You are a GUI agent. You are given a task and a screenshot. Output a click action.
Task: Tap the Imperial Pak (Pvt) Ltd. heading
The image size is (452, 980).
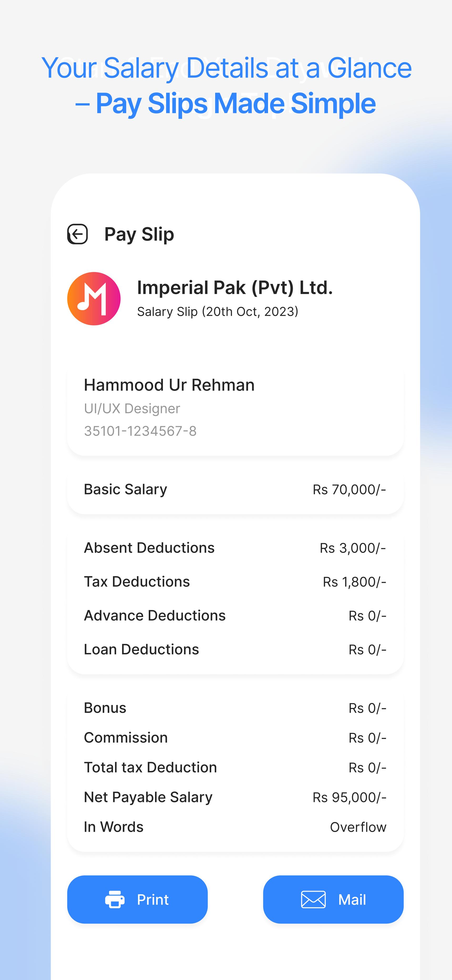pos(235,288)
